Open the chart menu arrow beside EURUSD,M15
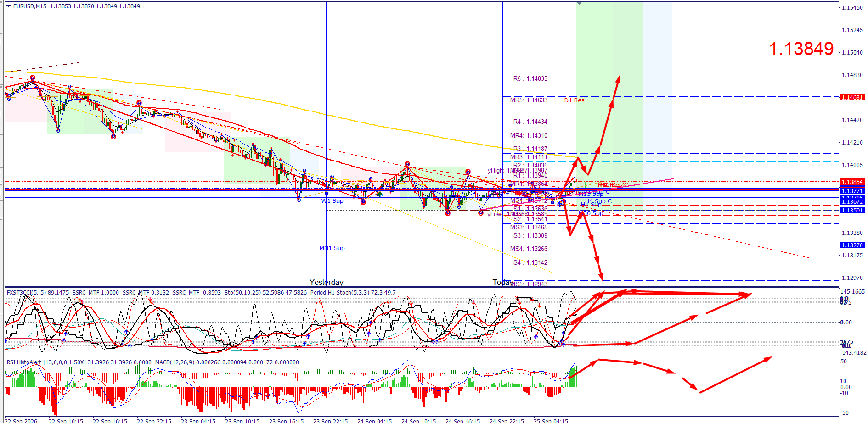 pyautogui.click(x=8, y=6)
